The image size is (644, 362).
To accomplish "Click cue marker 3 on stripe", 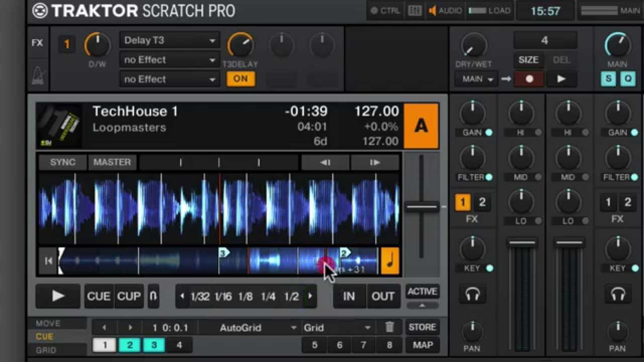I will point(224,253).
